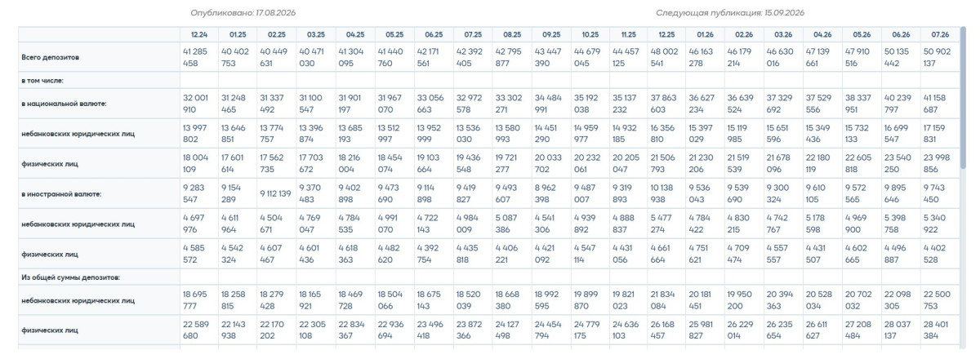Viewport: 980px width, 359px height.
Task: Select the 'в национальной валюте:' row label
Action: 62,104
